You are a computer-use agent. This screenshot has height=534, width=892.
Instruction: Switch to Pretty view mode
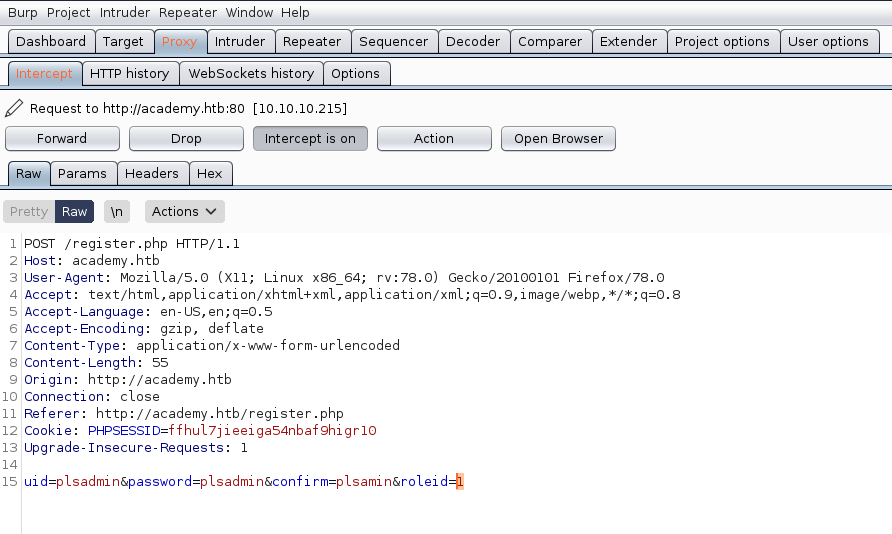click(x=29, y=211)
